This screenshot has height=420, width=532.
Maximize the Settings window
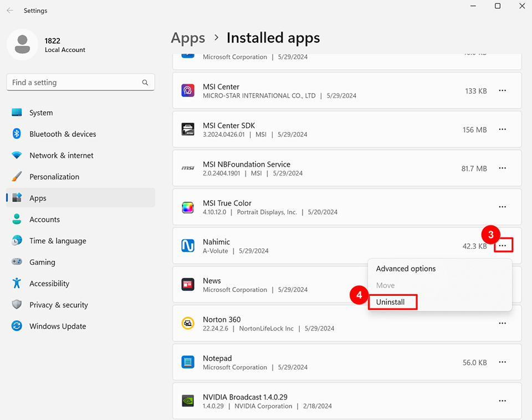coord(498,6)
